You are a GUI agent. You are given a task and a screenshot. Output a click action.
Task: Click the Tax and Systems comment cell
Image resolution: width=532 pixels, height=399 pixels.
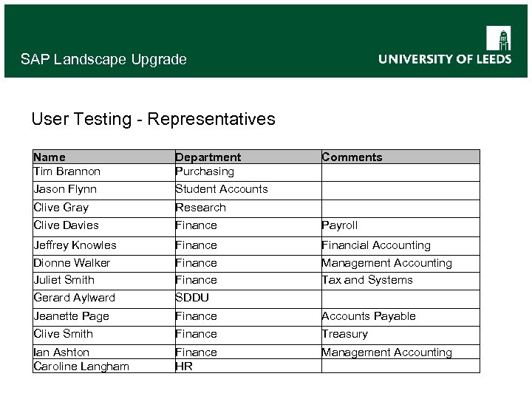366,280
